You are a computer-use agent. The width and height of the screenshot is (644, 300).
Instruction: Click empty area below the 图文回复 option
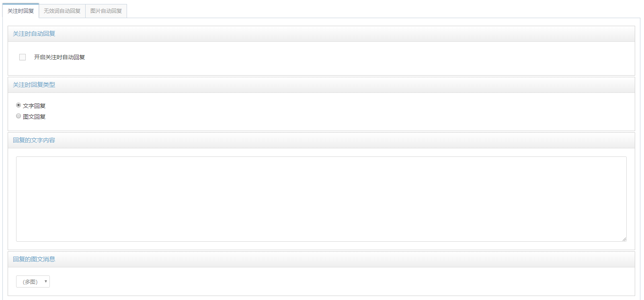pyautogui.click(x=322, y=125)
